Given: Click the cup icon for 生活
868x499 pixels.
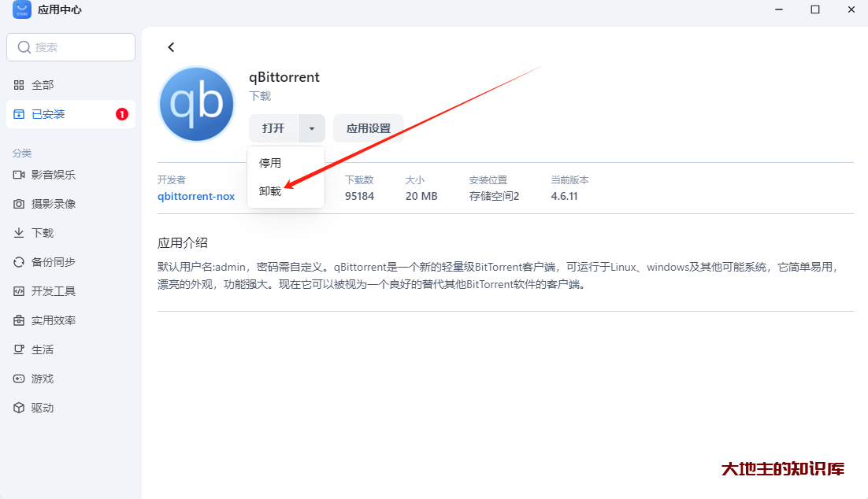Looking at the screenshot, I should [x=19, y=349].
